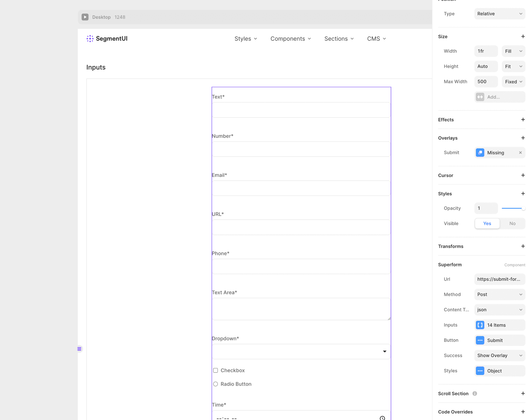Image resolution: width=530 pixels, height=420 pixels.
Task: Click the SegmentUI logo icon
Action: (x=90, y=38)
